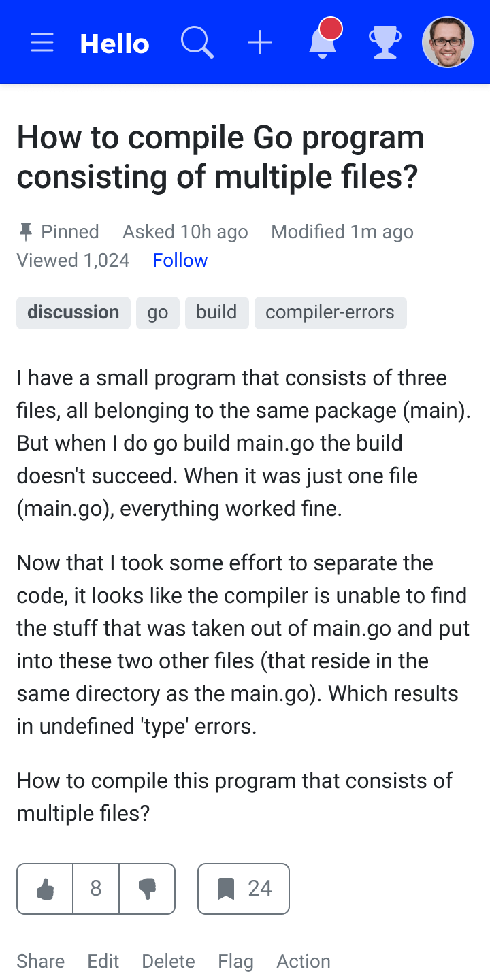Screen dimensions: 490x980
Task: Open user profile avatar
Action: pos(448,42)
